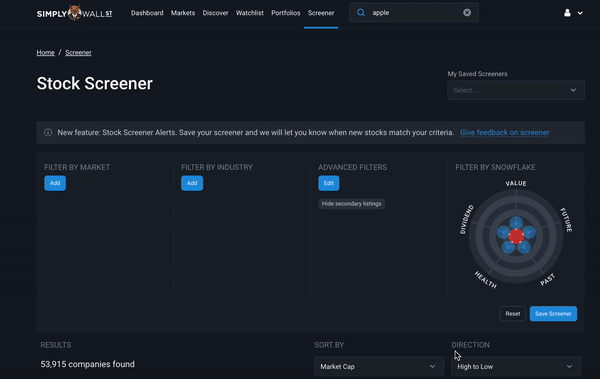Image resolution: width=600 pixels, height=379 pixels.
Task: Click the Simply Wall St logo
Action: (75, 13)
